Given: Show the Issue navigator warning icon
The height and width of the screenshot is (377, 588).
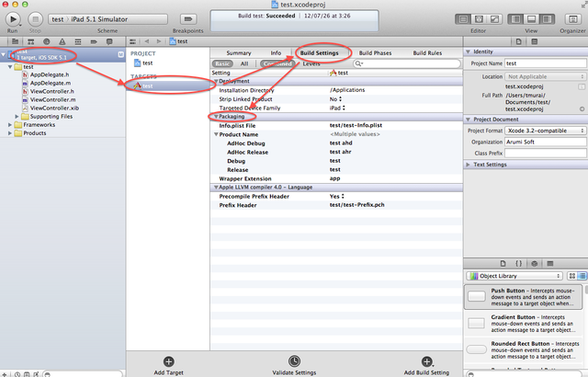Looking at the screenshot, I should 62,41.
